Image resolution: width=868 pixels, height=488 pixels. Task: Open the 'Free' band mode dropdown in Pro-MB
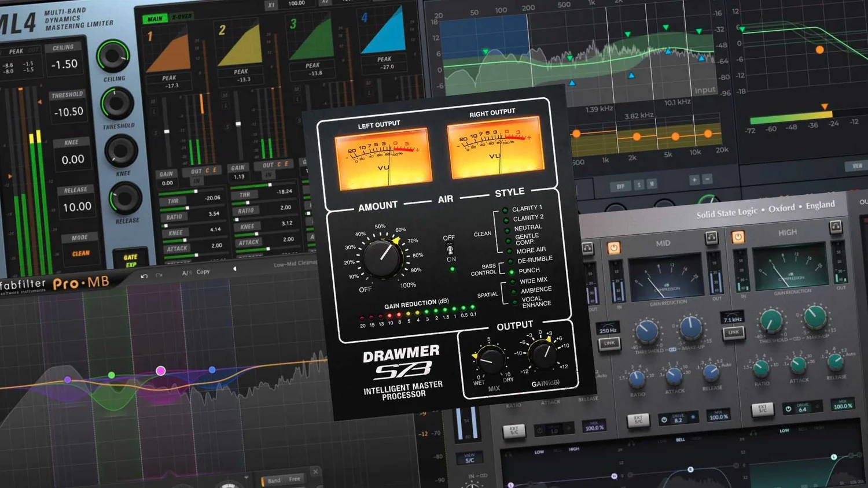point(294,479)
